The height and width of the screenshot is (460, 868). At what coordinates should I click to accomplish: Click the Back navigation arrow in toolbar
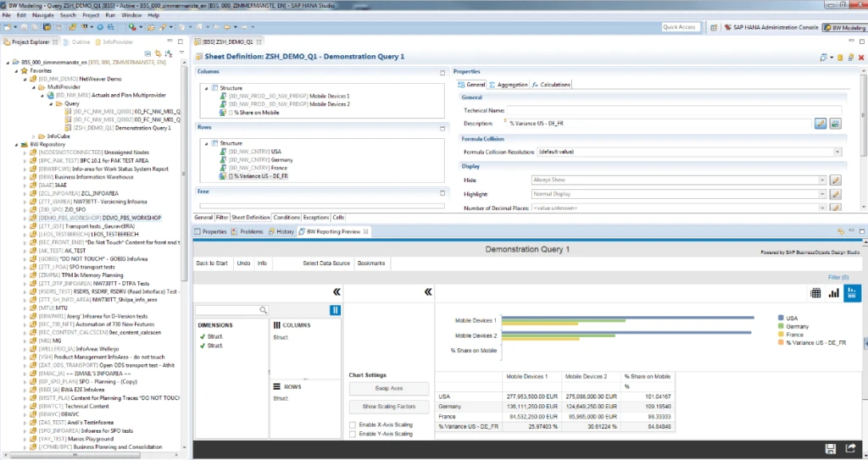(x=227, y=26)
